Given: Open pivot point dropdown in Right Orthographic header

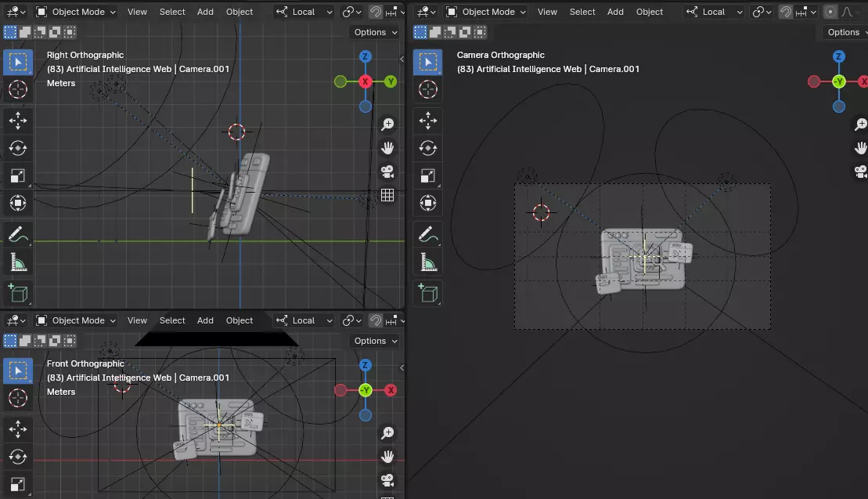Looking at the screenshot, I should [x=352, y=12].
